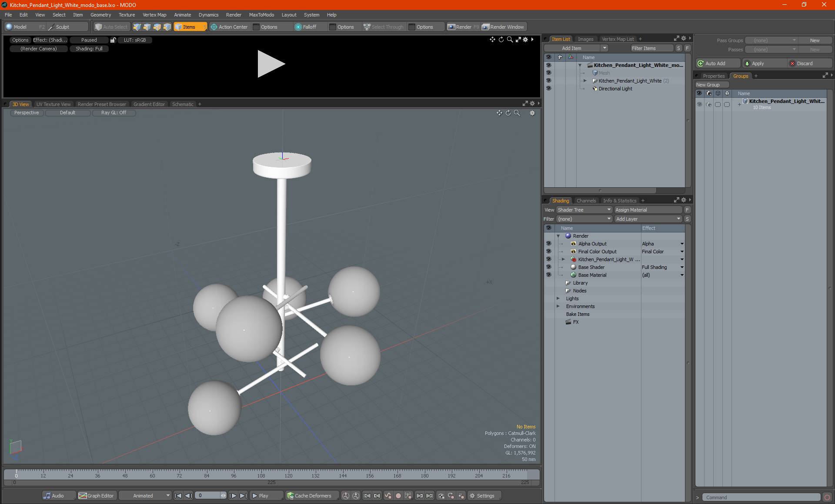Click the Audio button icon
835x504 pixels.
pyautogui.click(x=47, y=496)
